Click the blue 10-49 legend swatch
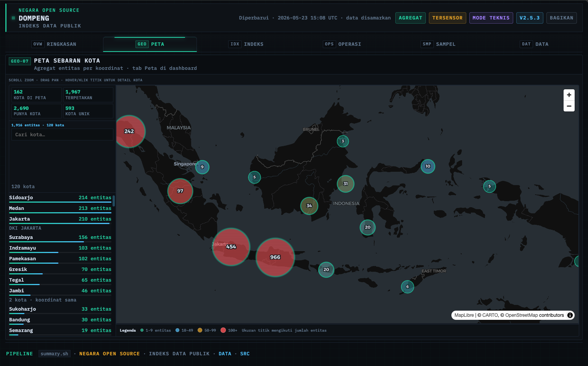Image resolution: width=588 pixels, height=366 pixels. [x=177, y=331]
